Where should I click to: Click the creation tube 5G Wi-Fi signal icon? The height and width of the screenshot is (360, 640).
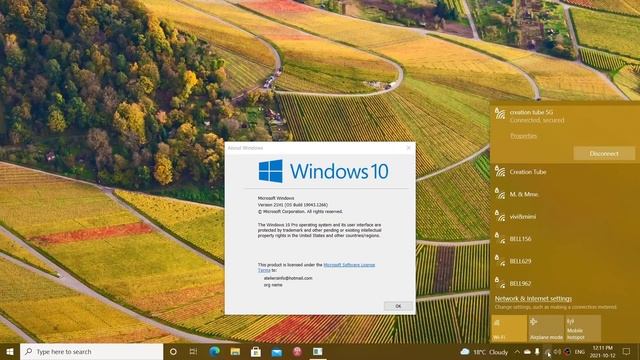tap(500, 113)
